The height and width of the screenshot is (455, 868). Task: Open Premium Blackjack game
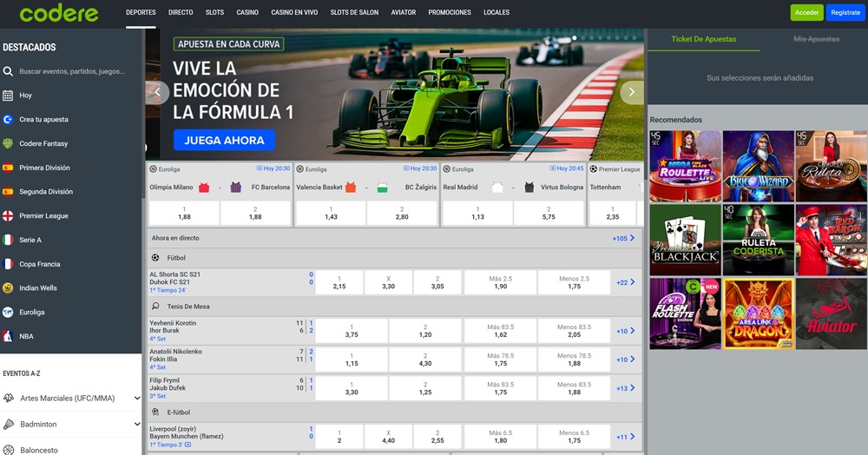click(x=686, y=241)
